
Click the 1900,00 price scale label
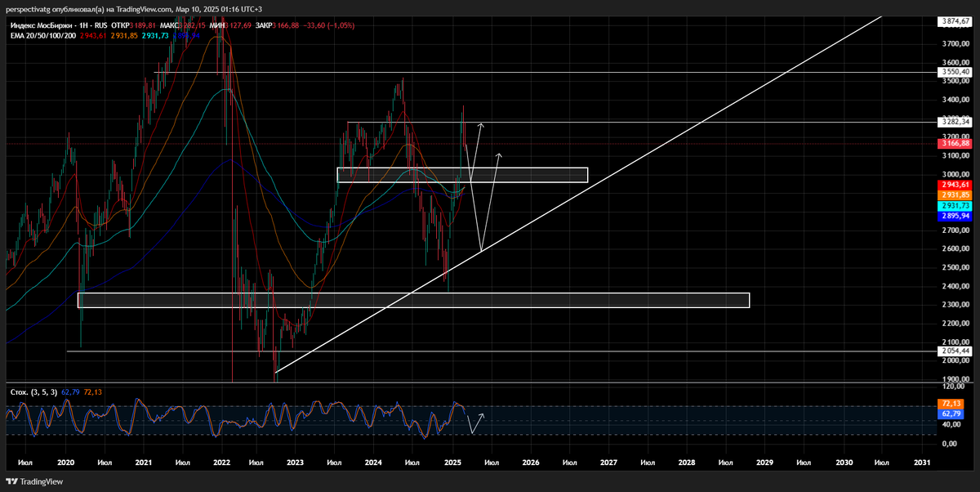(x=954, y=379)
